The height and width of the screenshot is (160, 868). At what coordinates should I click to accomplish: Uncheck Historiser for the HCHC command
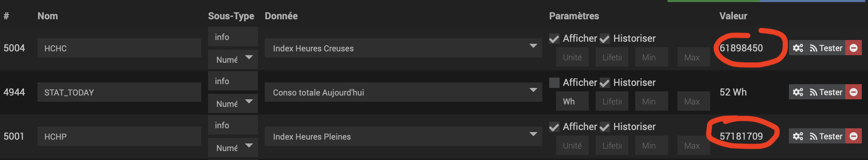click(605, 39)
